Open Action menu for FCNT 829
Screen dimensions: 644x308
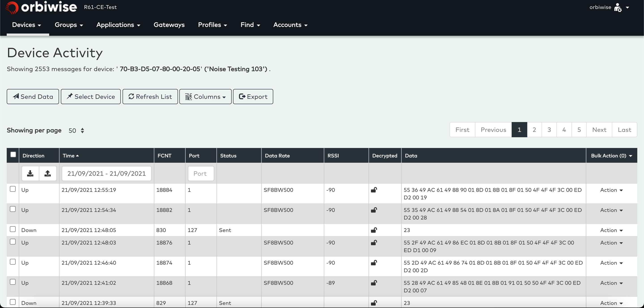point(611,303)
